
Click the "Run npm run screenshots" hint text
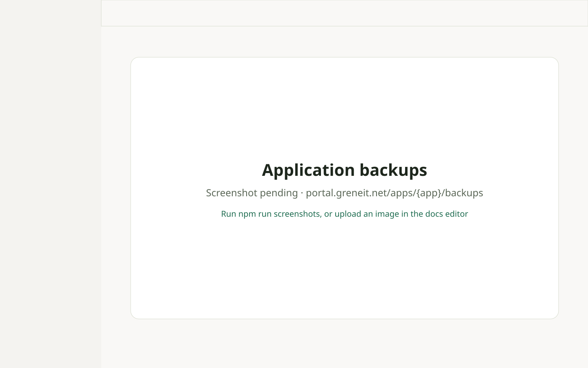coord(344,214)
